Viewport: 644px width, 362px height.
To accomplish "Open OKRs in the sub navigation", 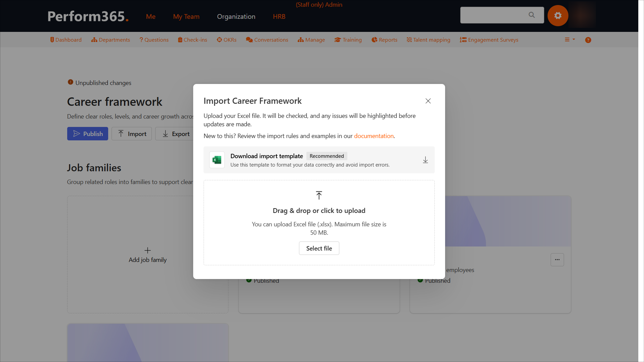I will 227,40.
